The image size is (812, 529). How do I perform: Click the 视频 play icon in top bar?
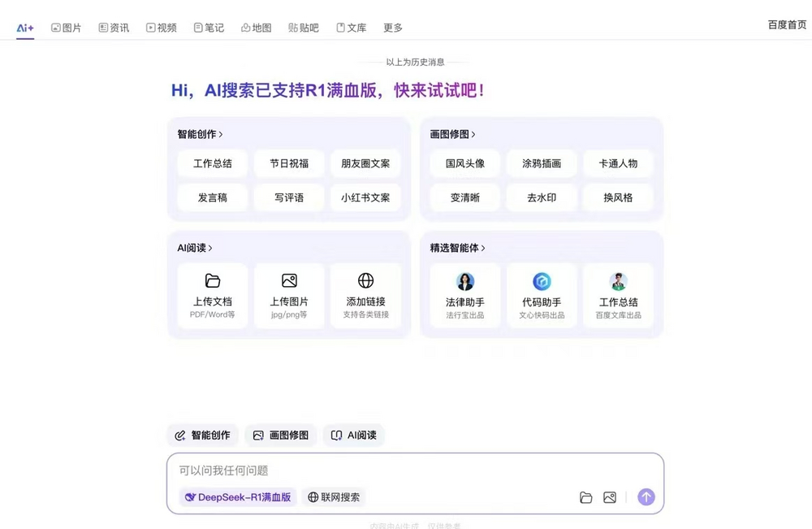coord(150,28)
